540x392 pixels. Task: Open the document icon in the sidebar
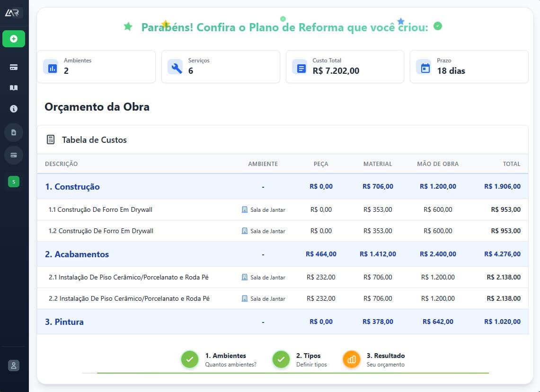(14, 132)
